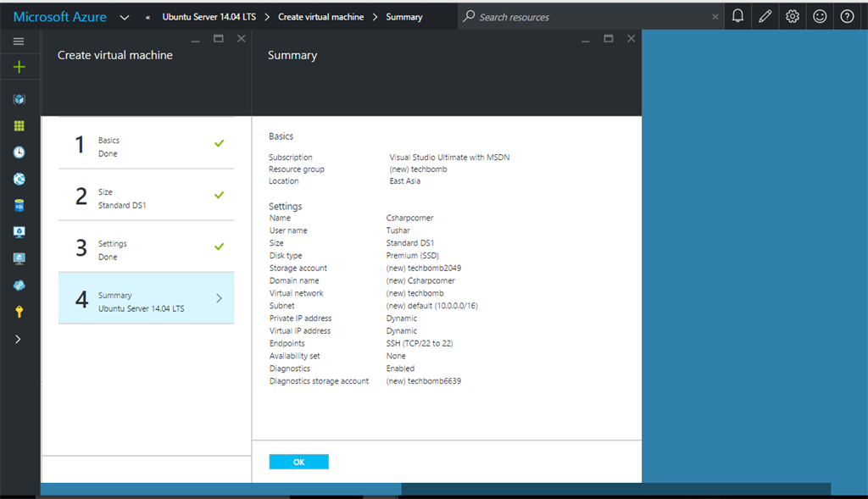The height and width of the screenshot is (499, 868).
Task: Select the text 'Visual Studio Ultimate with MSDN'
Action: pos(449,158)
